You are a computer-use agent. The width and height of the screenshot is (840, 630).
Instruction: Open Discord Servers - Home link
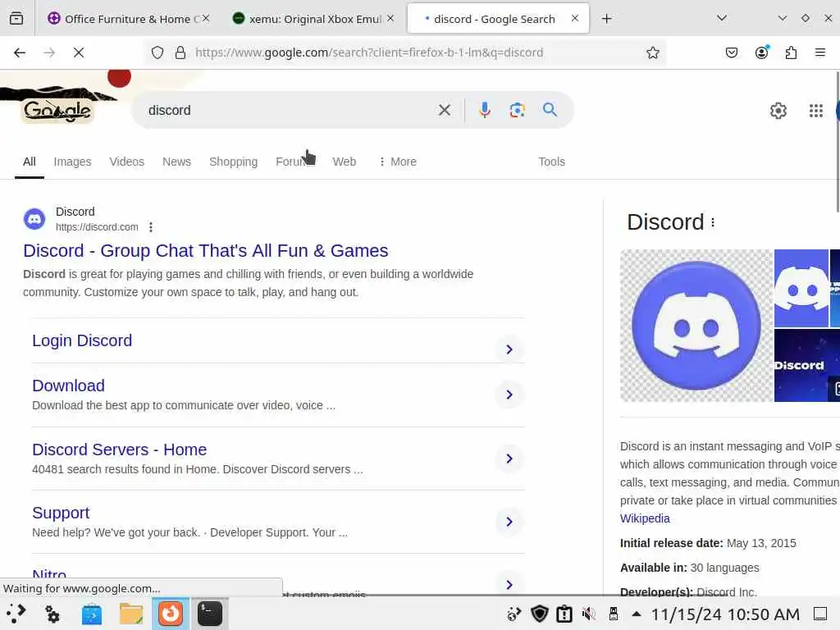pos(120,450)
